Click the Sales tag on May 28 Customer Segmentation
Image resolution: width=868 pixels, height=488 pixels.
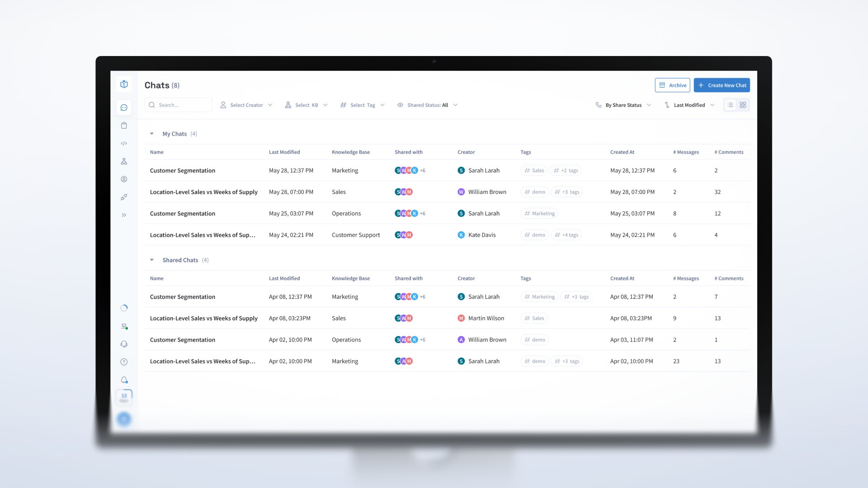click(x=534, y=170)
